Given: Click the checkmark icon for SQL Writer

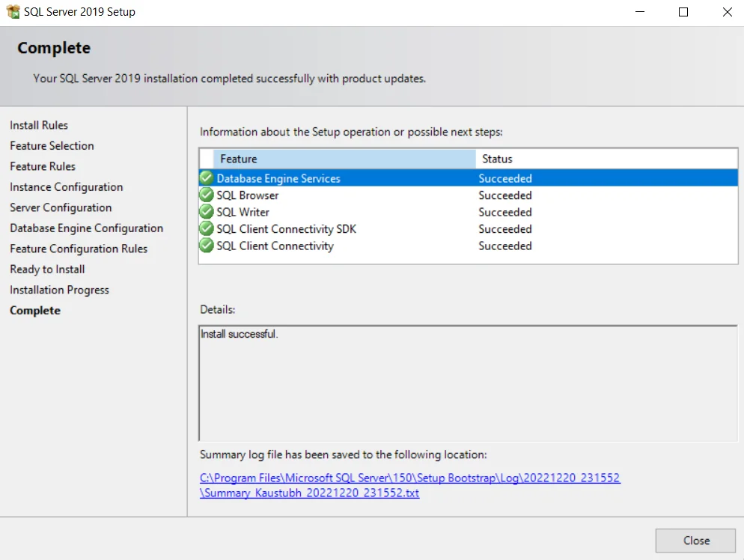Looking at the screenshot, I should tap(206, 212).
